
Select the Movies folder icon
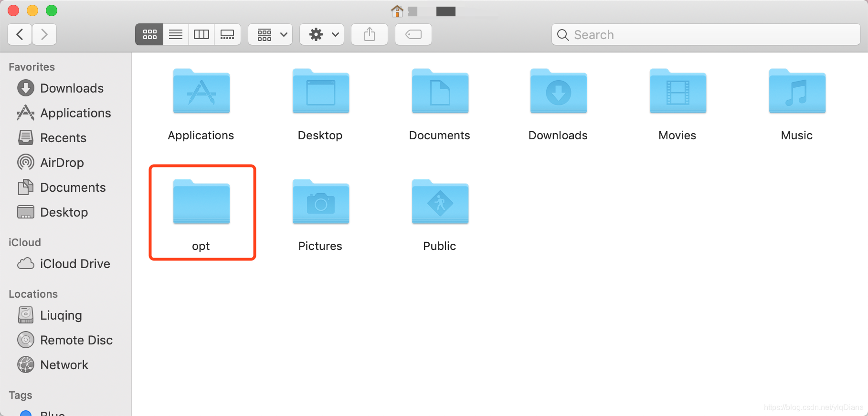click(678, 91)
